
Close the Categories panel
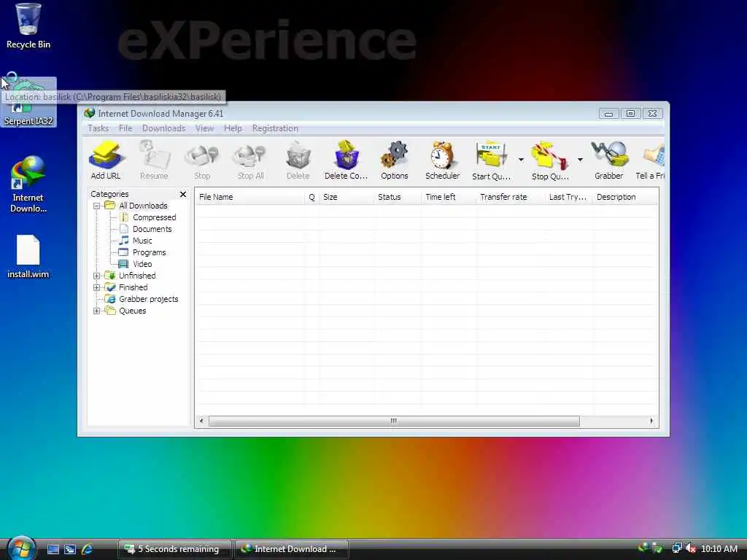tap(183, 194)
